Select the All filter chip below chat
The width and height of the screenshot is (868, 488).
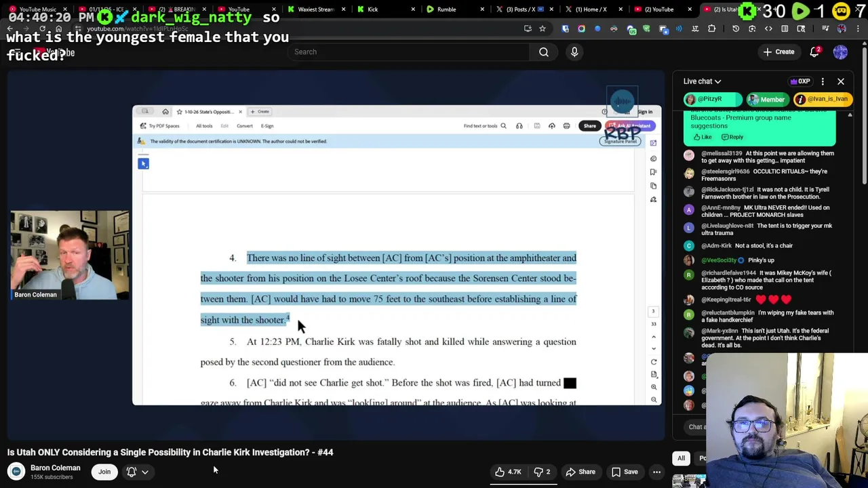682,458
